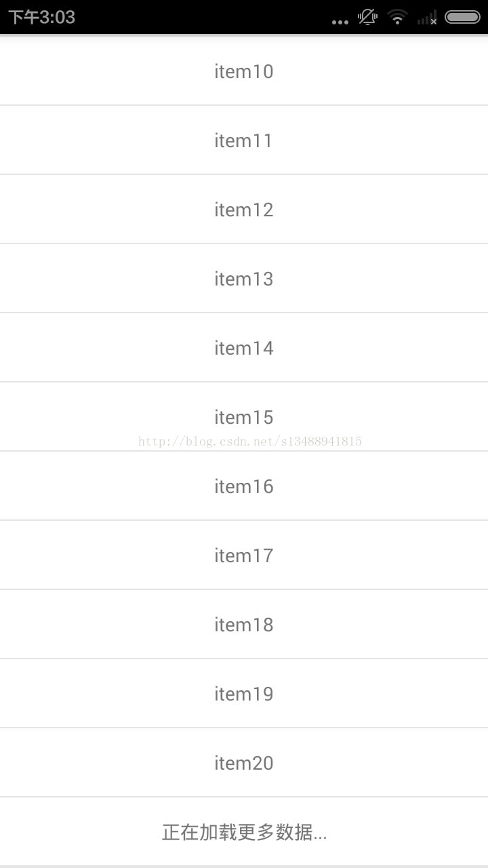Select the item15 entry
The width and height of the screenshot is (488, 868).
pos(244,416)
